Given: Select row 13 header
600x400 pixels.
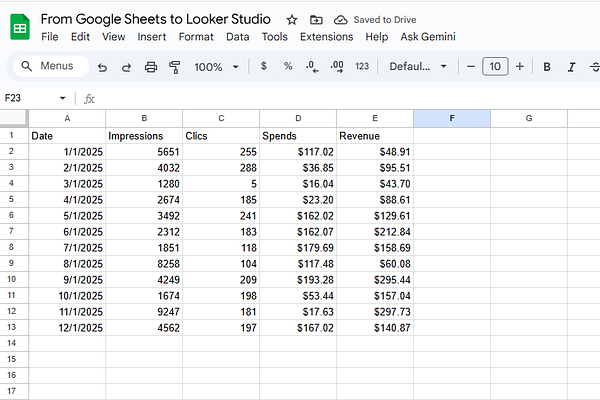Looking at the screenshot, I should coord(14,328).
